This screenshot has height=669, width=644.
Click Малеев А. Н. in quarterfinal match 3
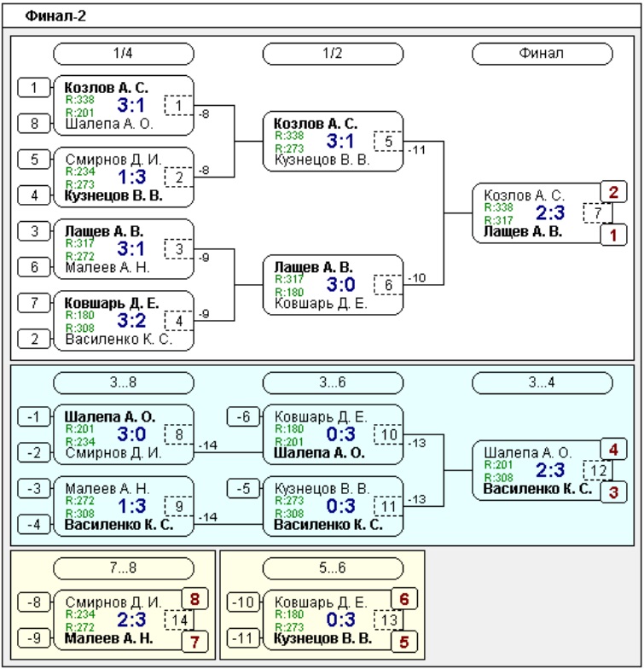107,267
